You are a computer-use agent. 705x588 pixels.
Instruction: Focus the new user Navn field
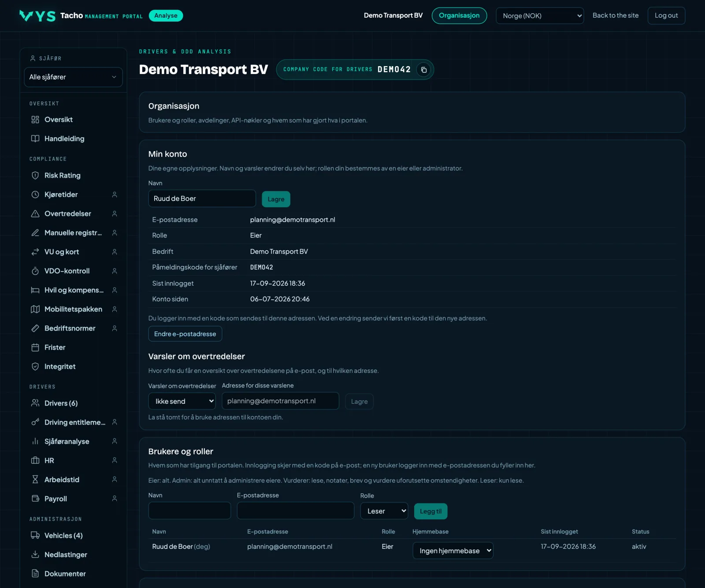(x=189, y=510)
